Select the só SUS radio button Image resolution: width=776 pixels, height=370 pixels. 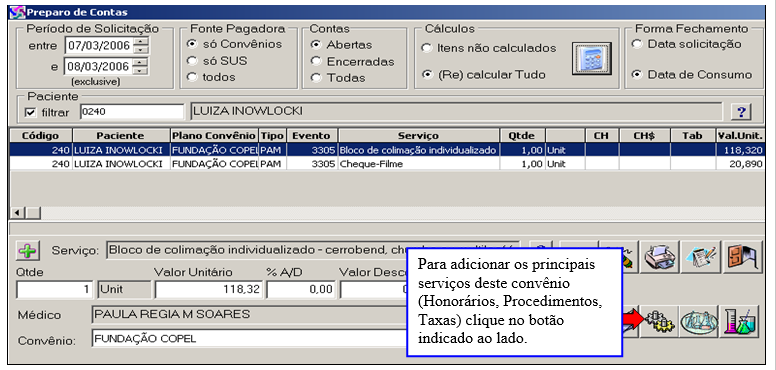click(192, 61)
